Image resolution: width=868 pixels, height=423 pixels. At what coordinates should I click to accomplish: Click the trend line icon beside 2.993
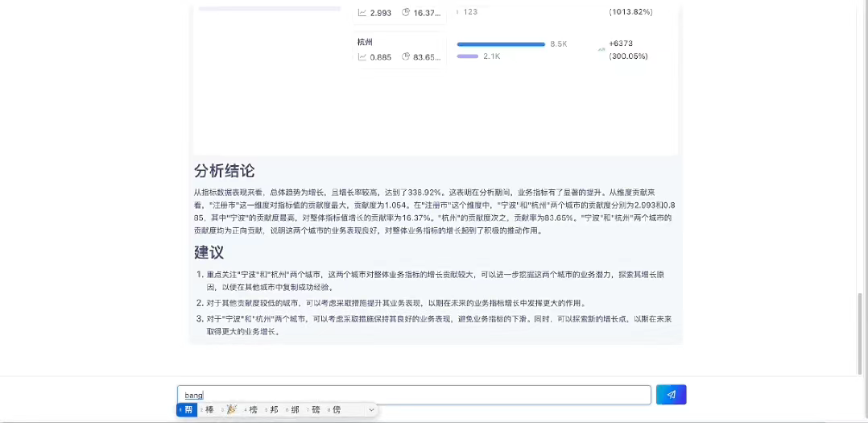click(x=362, y=12)
